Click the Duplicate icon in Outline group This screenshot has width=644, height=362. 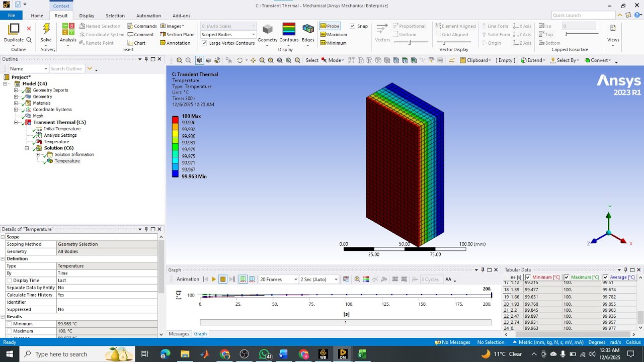(x=14, y=29)
